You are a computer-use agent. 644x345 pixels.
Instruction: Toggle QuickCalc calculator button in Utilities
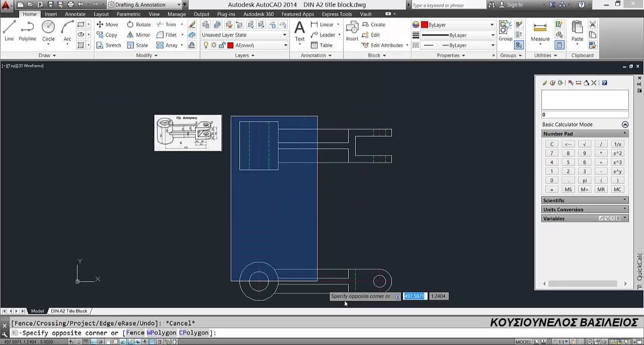click(559, 45)
